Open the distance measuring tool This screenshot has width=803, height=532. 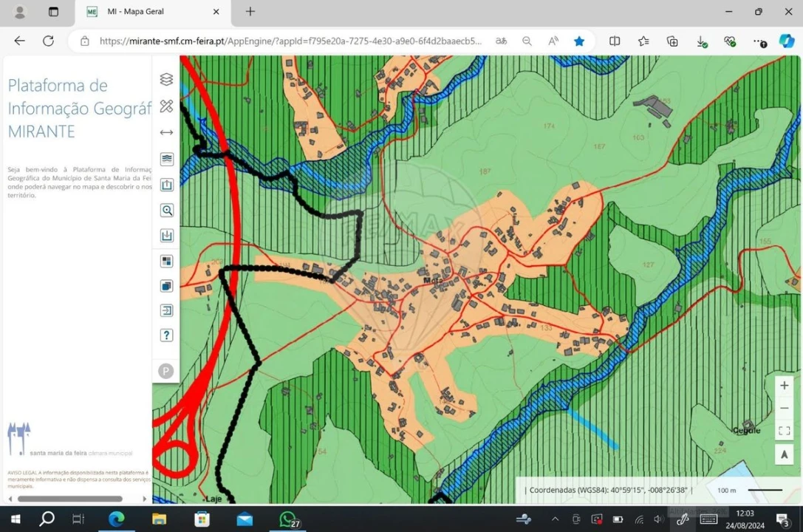tap(166, 132)
